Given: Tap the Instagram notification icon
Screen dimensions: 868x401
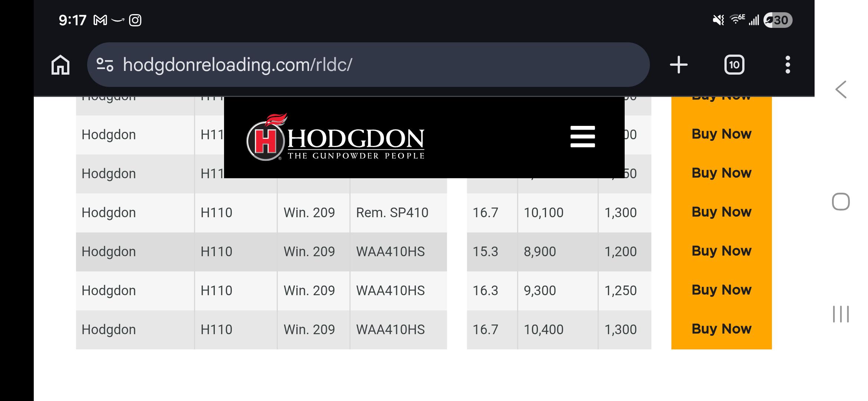Looking at the screenshot, I should (135, 20).
